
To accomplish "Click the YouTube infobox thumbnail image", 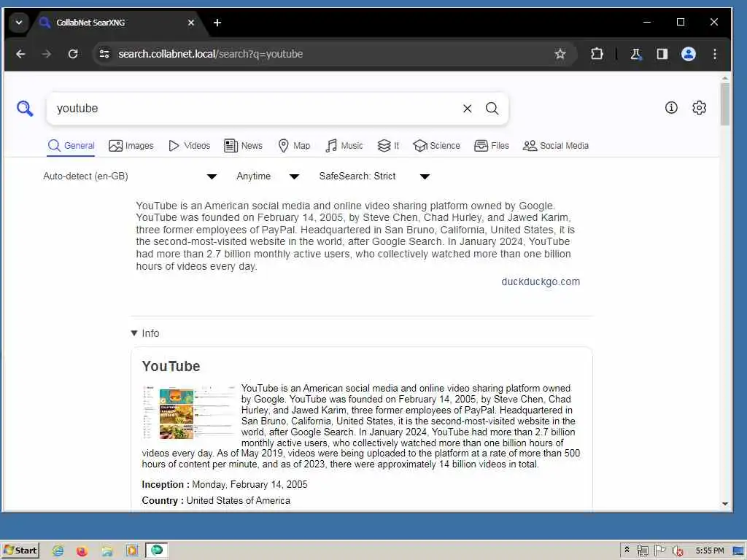I will 189,413.
